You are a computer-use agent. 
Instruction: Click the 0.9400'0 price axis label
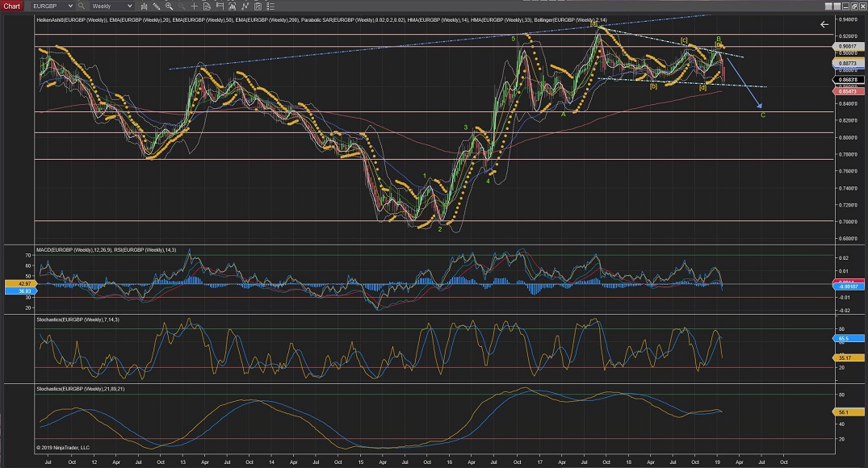click(848, 19)
